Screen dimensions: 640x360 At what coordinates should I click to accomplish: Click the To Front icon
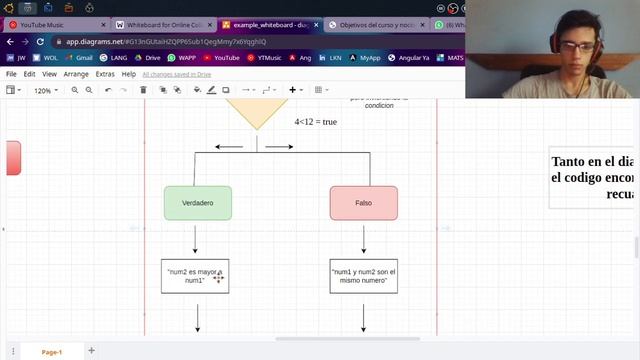pyautogui.click(x=163, y=90)
